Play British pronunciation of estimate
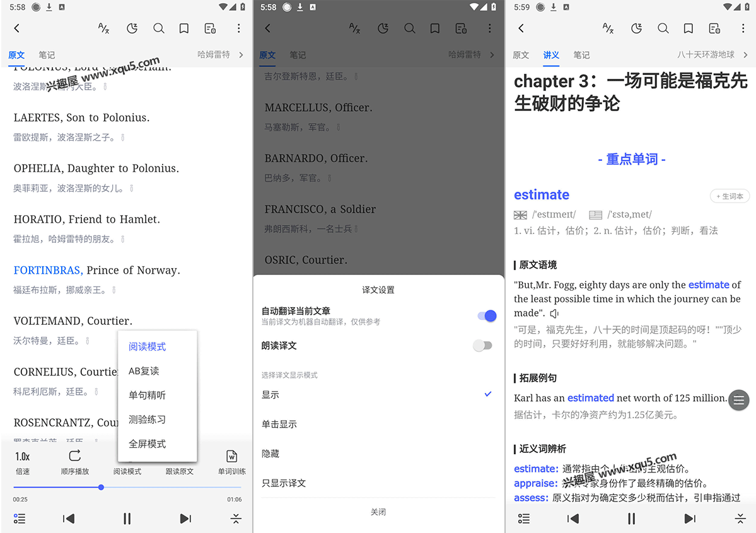This screenshot has height=533, width=756. [520, 214]
